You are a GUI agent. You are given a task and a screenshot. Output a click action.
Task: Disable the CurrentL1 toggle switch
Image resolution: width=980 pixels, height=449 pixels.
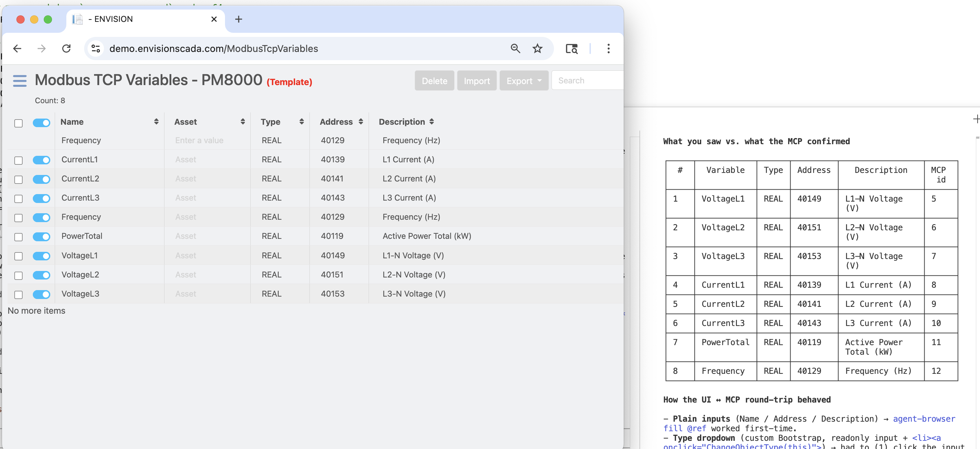click(x=41, y=160)
